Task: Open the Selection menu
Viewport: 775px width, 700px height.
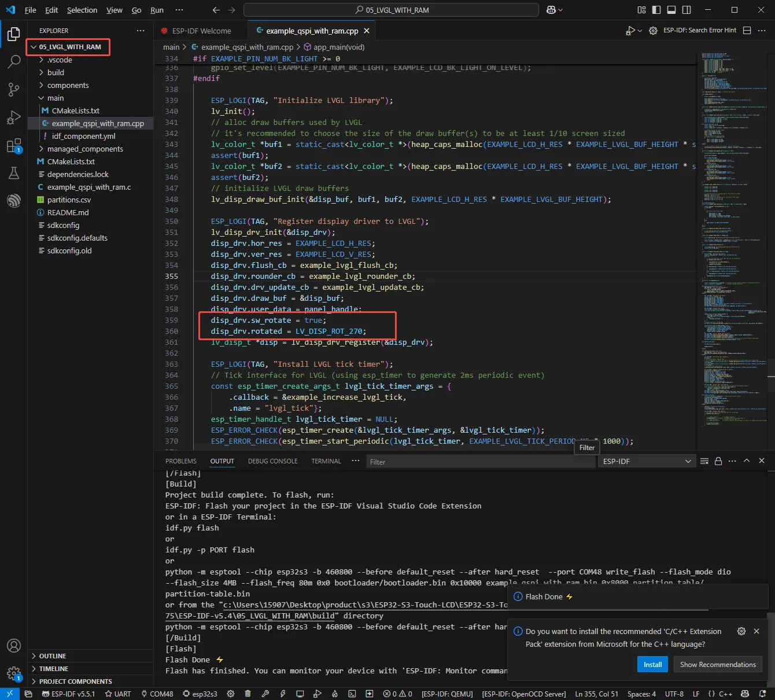Action: coord(82,10)
